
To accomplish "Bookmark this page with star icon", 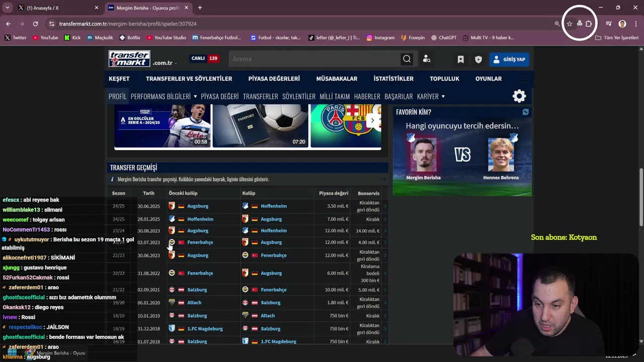I will point(570,24).
